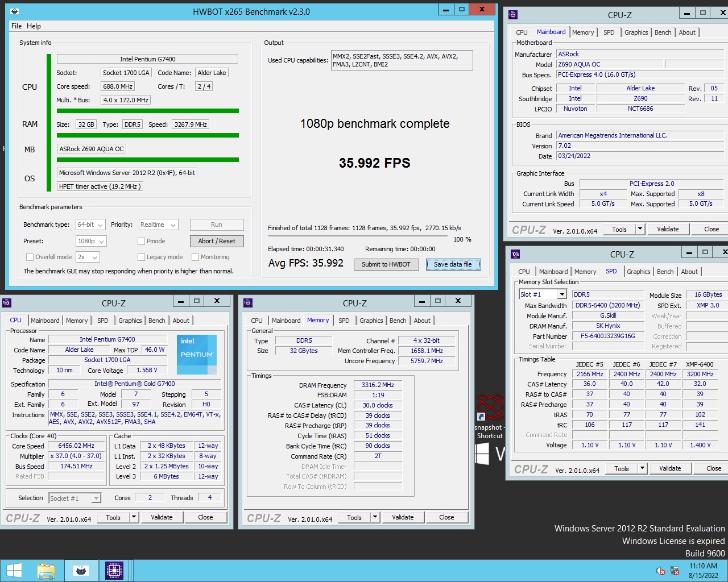This screenshot has height=582, width=728.
Task: Click the Abort / Reset button
Action: [x=217, y=241]
